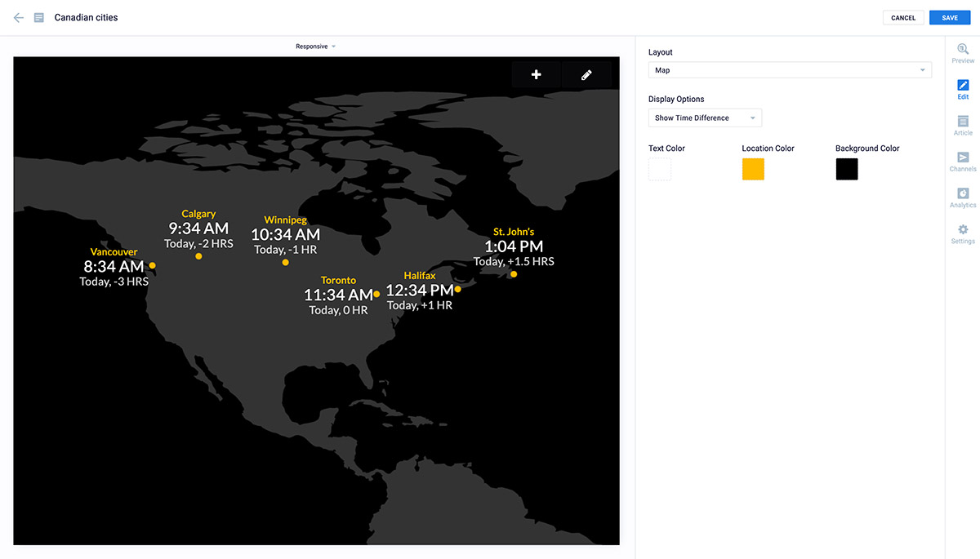980x559 pixels.
Task: Open the Settings gear panel
Action: (963, 233)
